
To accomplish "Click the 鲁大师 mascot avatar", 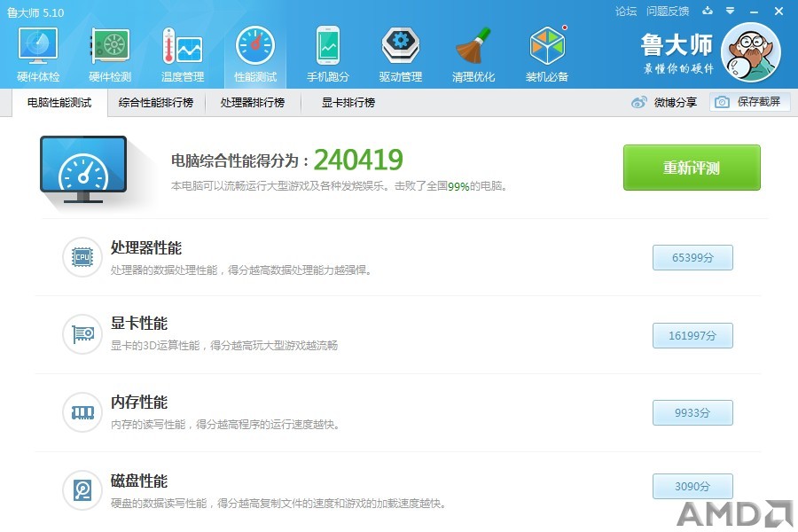I will click(751, 52).
